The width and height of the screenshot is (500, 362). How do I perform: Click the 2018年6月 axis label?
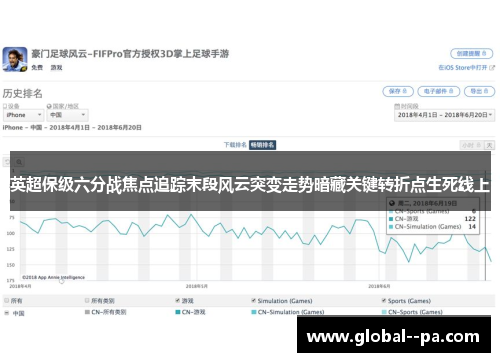tap(379, 286)
